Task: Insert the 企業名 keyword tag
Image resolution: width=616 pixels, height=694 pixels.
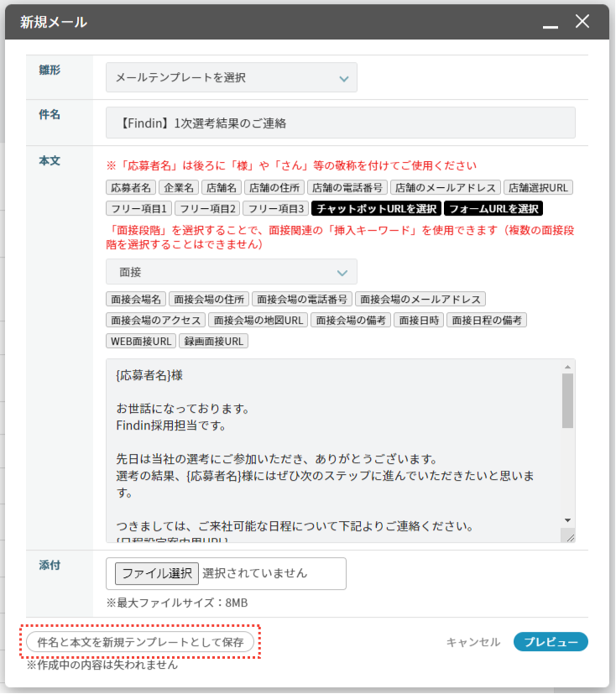Action: coord(179,187)
